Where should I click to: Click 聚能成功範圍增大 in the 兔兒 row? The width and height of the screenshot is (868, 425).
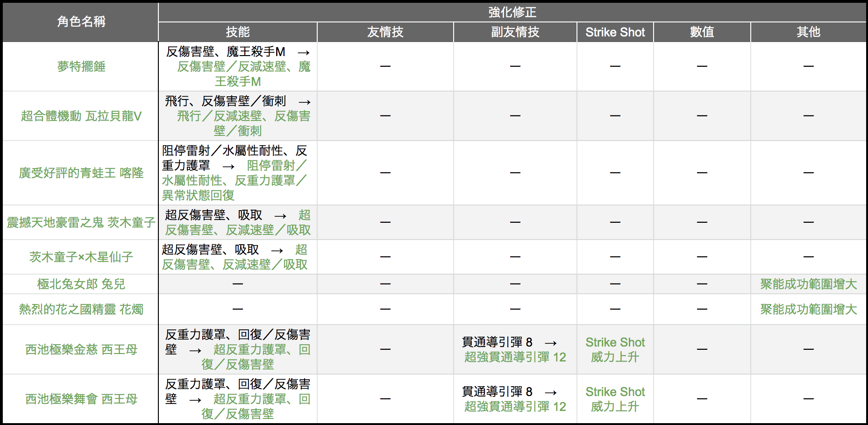[809, 284]
